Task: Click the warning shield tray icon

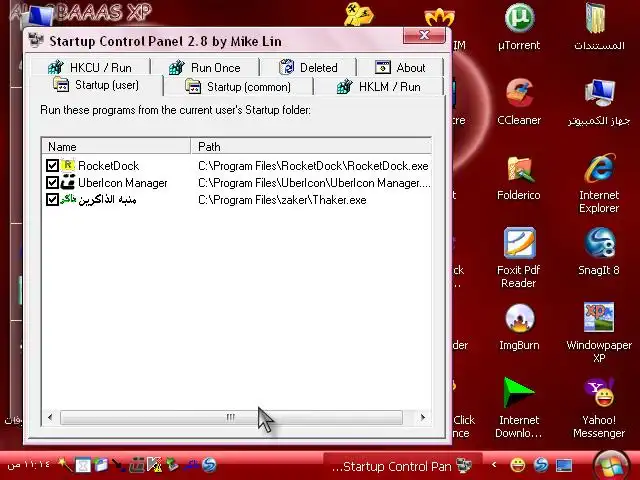Action: [154, 465]
